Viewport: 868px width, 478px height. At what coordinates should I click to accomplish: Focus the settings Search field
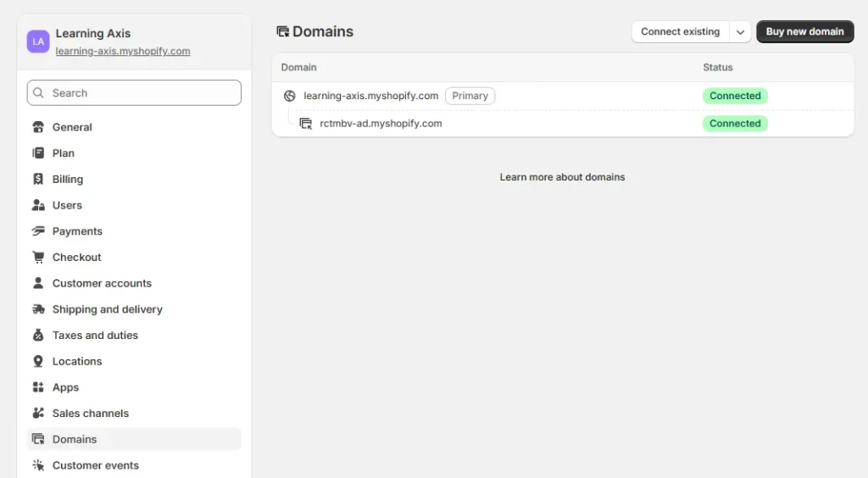(134, 93)
